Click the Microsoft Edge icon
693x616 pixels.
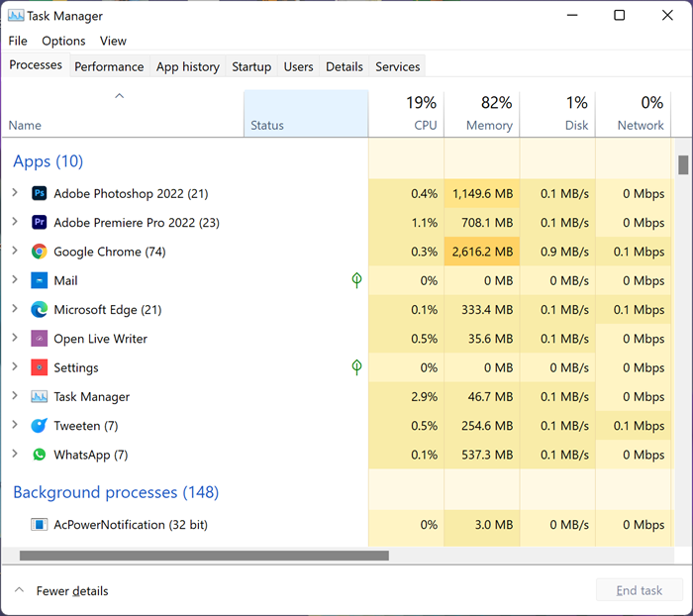point(39,309)
